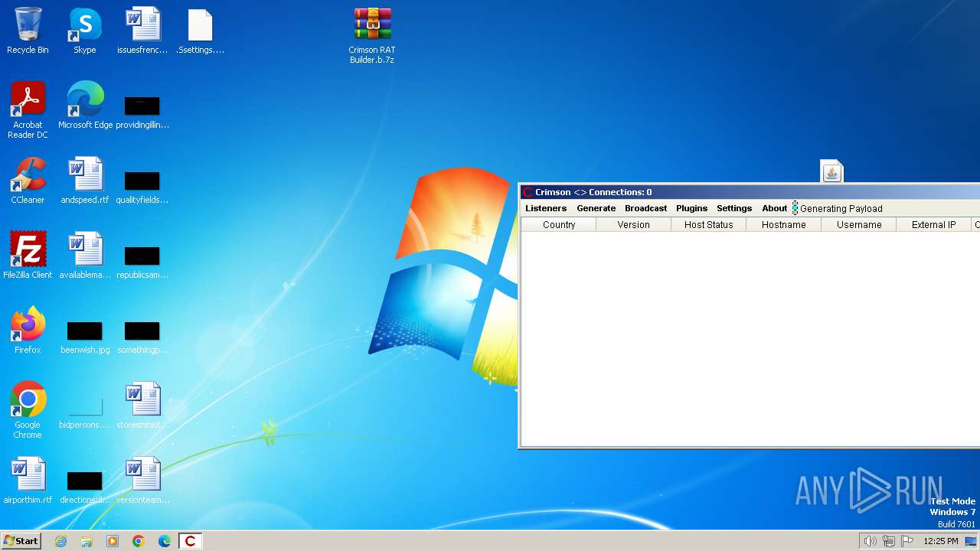Sort by the Version column header
The height and width of the screenshot is (551, 980).
click(x=634, y=225)
